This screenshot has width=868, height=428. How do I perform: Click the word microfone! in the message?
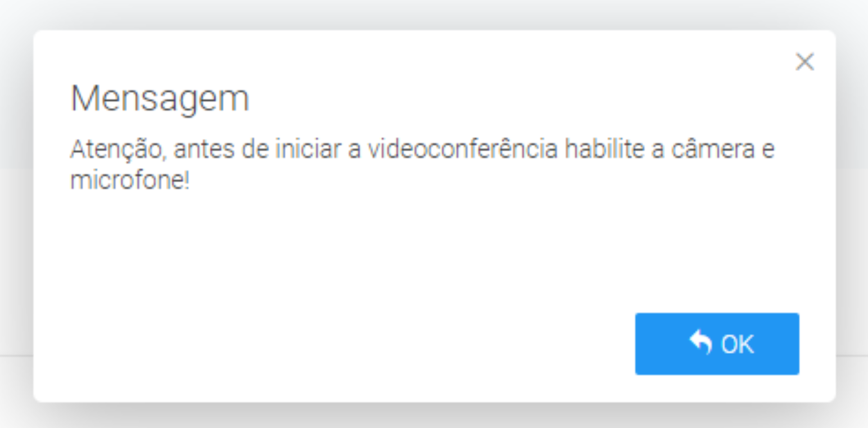point(130,182)
